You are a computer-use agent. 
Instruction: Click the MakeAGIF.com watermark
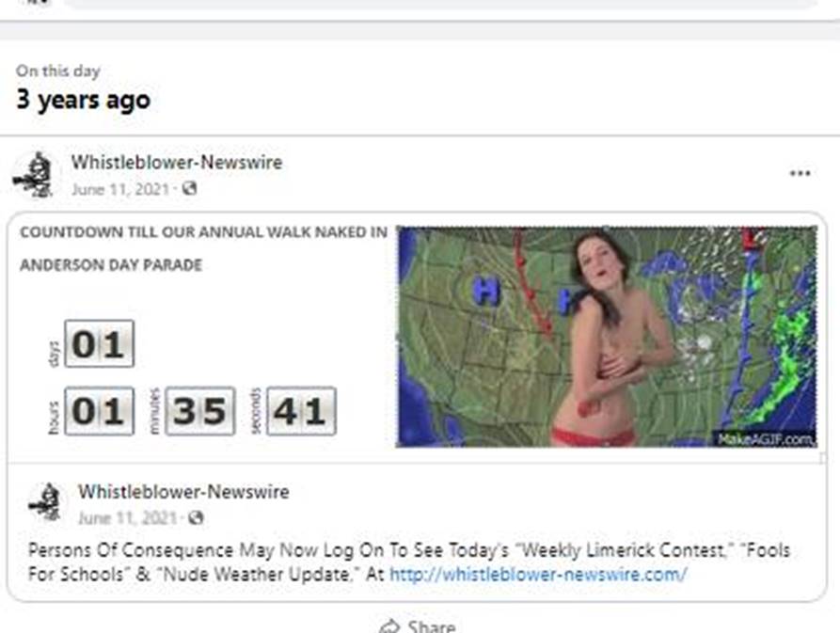(x=765, y=439)
